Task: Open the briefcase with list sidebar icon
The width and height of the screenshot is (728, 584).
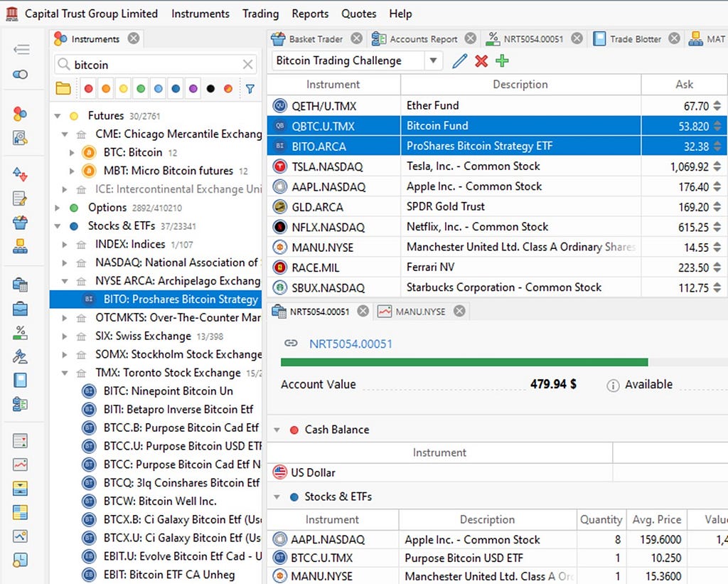Action: click(x=20, y=404)
